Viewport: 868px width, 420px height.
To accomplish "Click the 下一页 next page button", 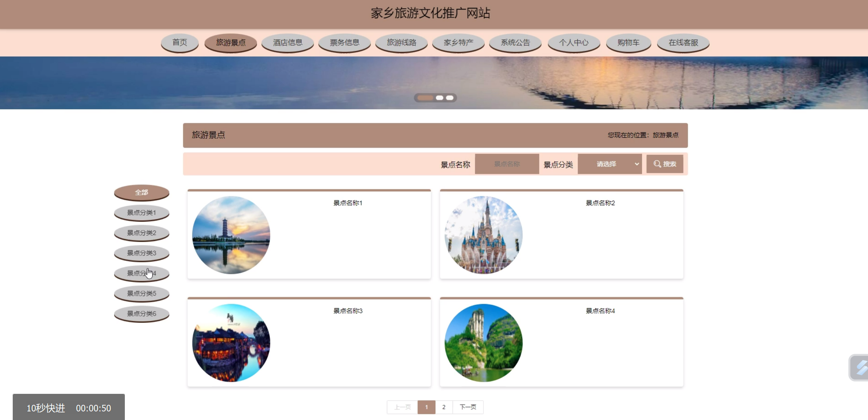I will [x=468, y=407].
